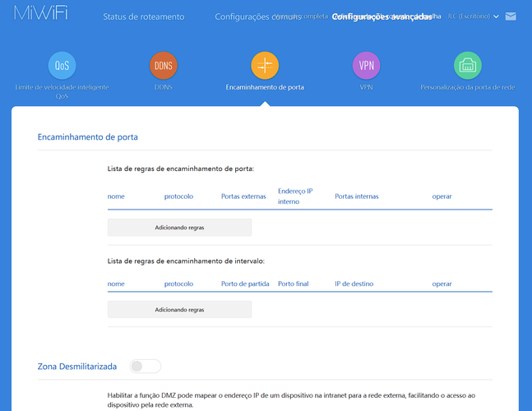Open the QoS smart speed limit icon
Viewport: 532px width, 411px height.
(x=62, y=66)
